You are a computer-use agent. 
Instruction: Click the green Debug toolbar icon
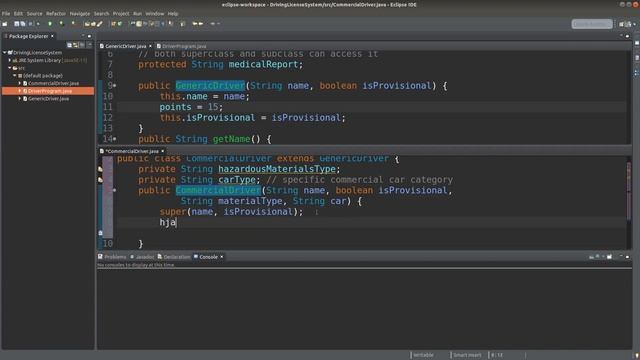click(x=50, y=24)
